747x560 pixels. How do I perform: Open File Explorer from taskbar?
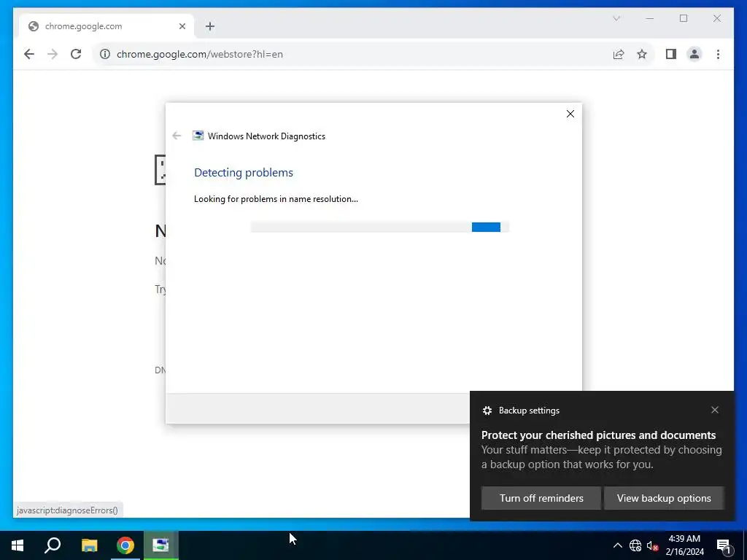89,545
